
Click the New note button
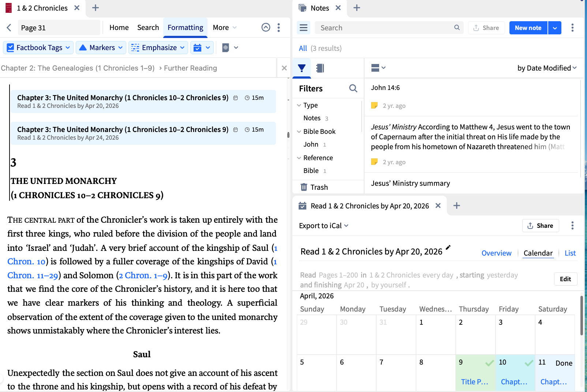pos(528,28)
